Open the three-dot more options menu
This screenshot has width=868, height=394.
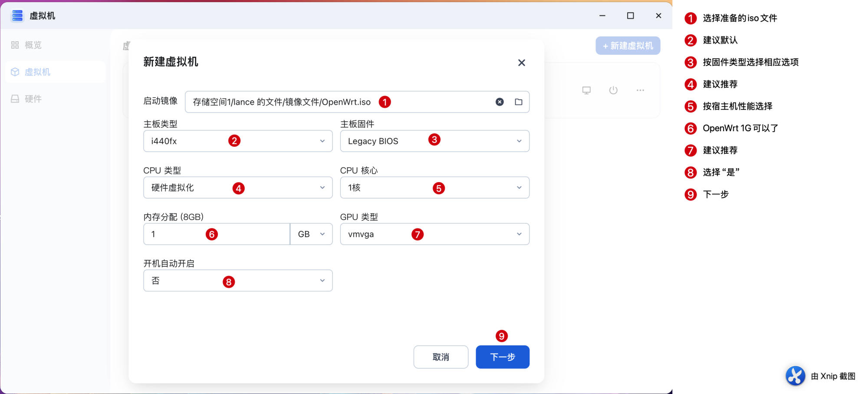click(x=640, y=90)
